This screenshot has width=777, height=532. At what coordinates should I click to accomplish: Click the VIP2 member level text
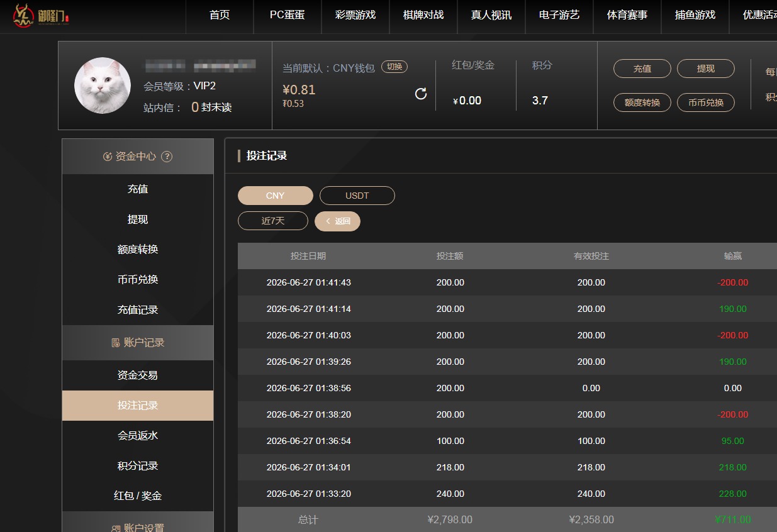click(x=204, y=86)
